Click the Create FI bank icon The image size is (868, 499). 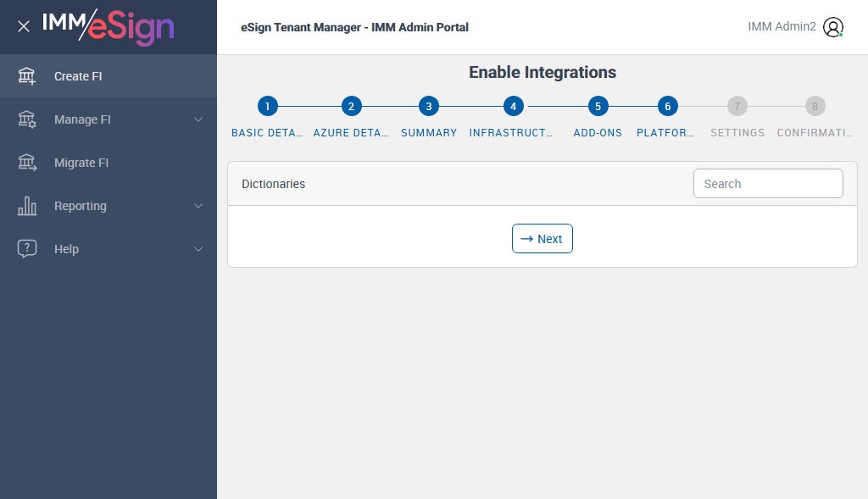point(26,75)
